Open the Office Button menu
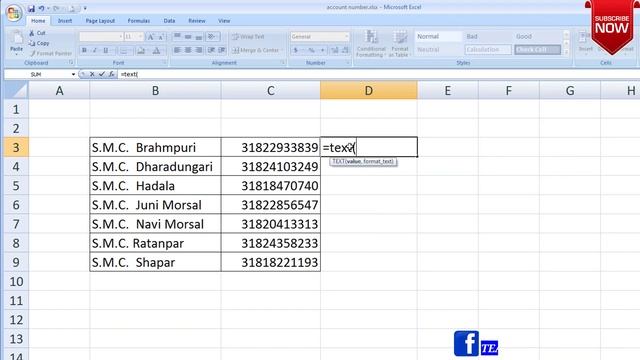This screenshot has width=640, height=360. 13,13
